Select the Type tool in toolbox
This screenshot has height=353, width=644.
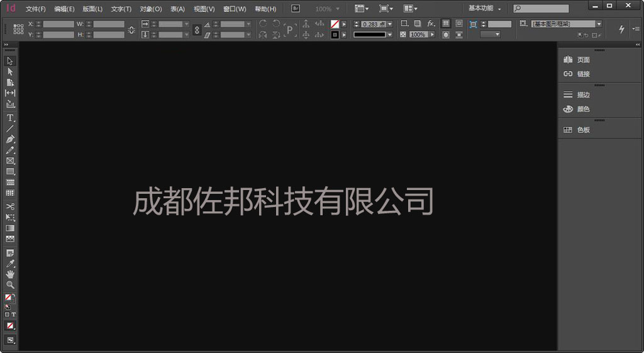point(10,118)
